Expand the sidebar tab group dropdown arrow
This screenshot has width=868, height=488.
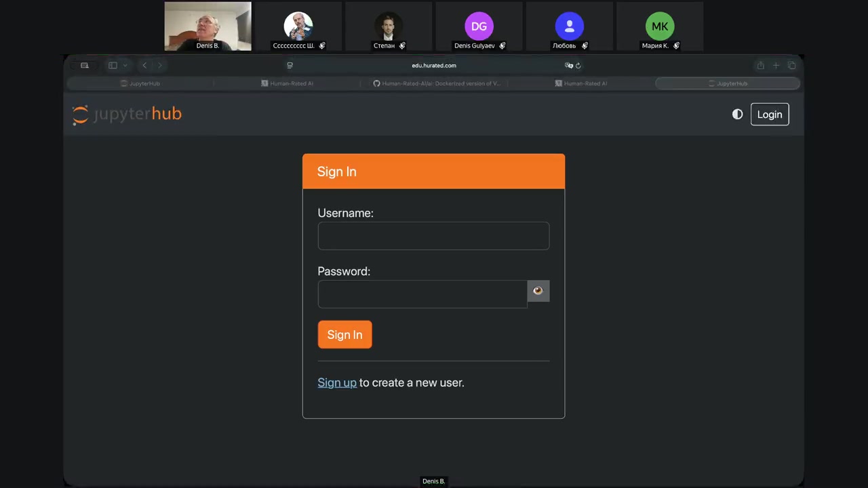click(x=125, y=66)
